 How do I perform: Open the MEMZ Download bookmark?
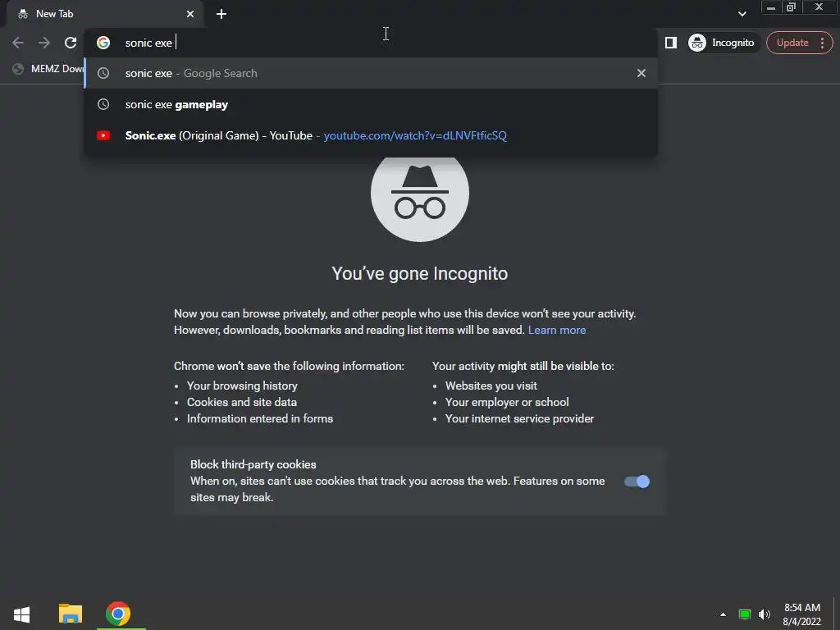(48, 69)
